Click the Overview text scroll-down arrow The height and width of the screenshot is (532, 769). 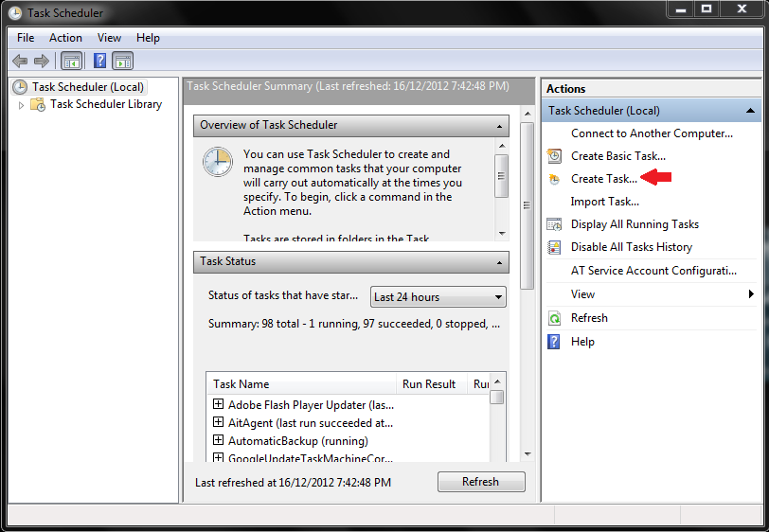click(502, 234)
